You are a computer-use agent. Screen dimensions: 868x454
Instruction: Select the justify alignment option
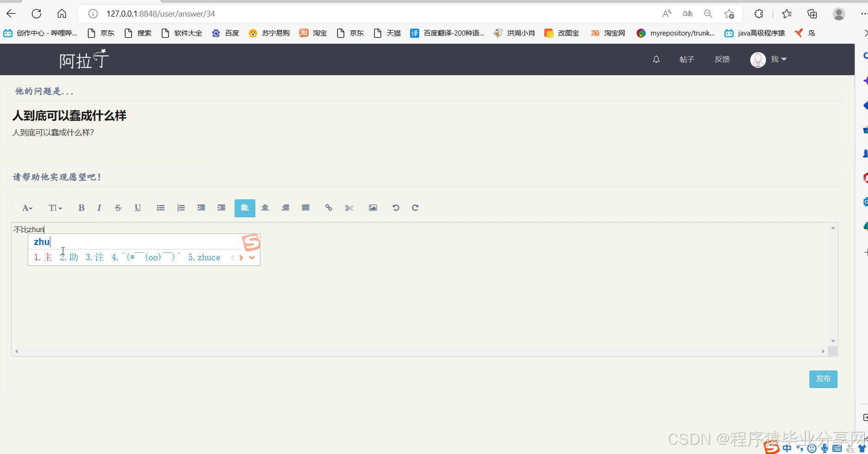pos(306,208)
